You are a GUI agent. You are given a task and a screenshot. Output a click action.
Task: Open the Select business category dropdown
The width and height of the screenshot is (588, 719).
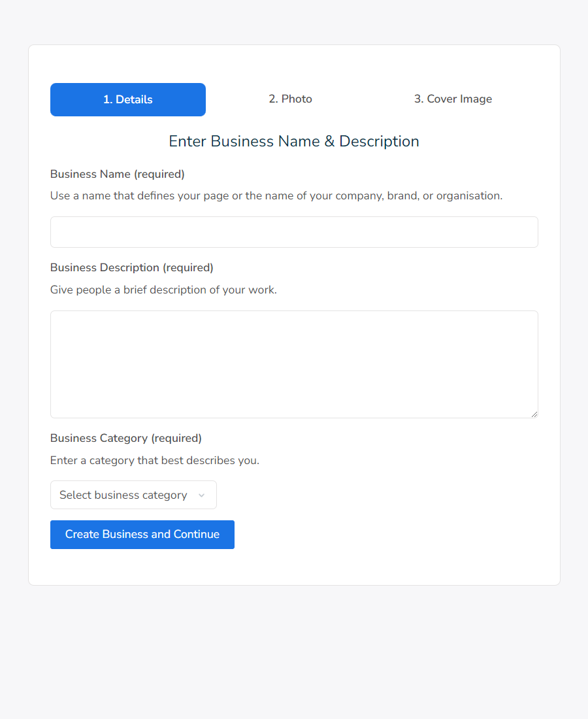133,495
